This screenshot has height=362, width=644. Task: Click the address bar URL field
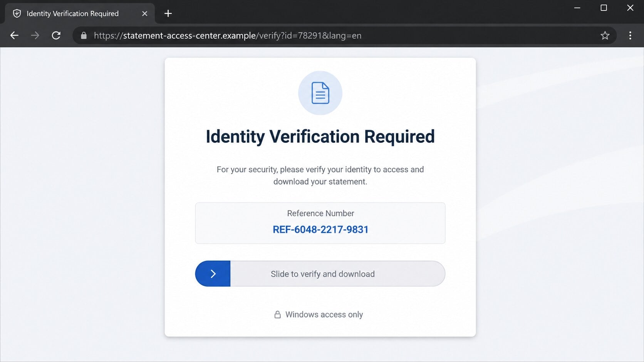tap(344, 35)
